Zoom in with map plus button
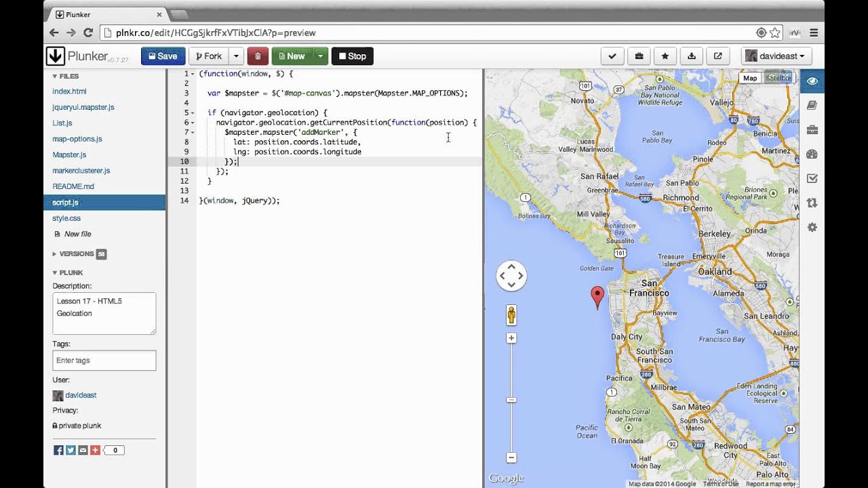 511,338
